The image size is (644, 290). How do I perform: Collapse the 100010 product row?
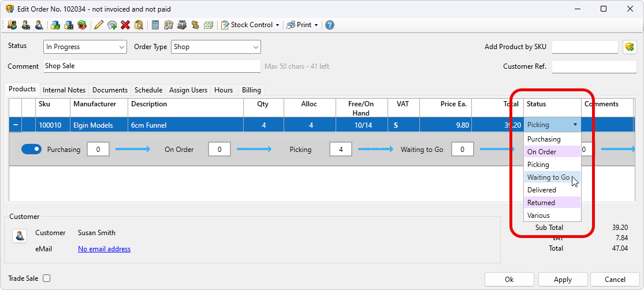15,125
